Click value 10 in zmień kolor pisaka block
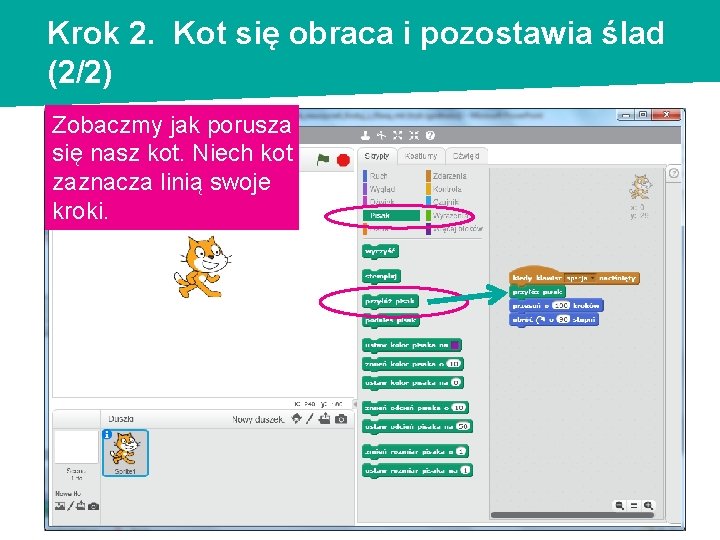The image size is (720, 540). point(454,364)
